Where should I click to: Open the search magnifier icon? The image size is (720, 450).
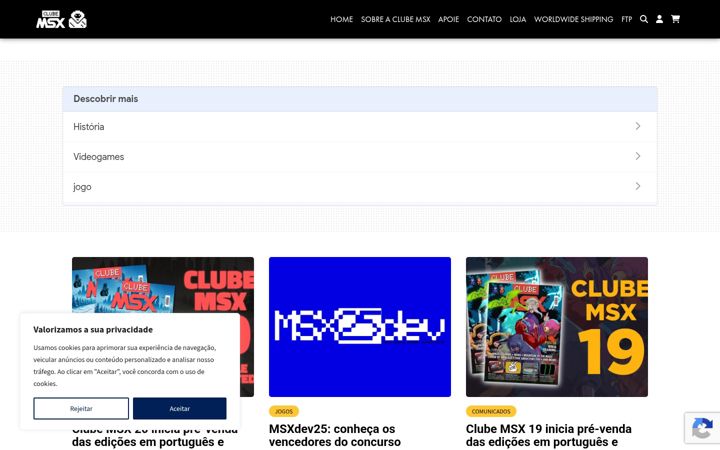click(x=644, y=19)
